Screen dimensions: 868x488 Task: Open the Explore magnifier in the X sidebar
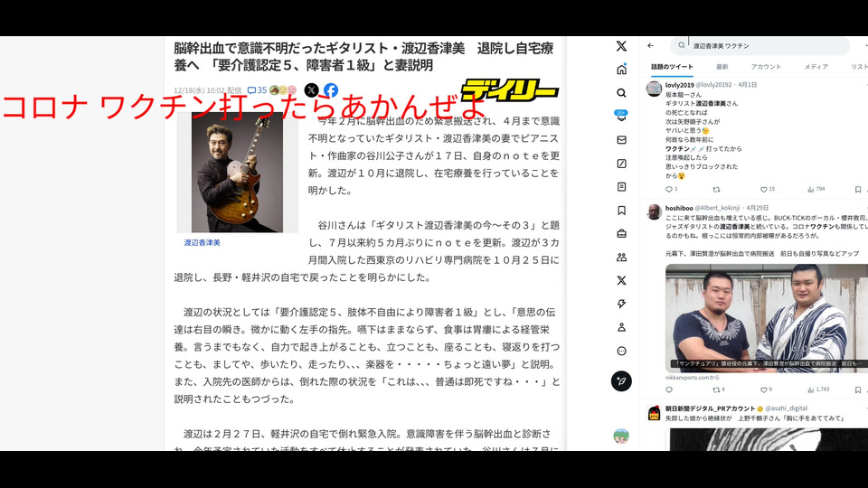pos(621,93)
